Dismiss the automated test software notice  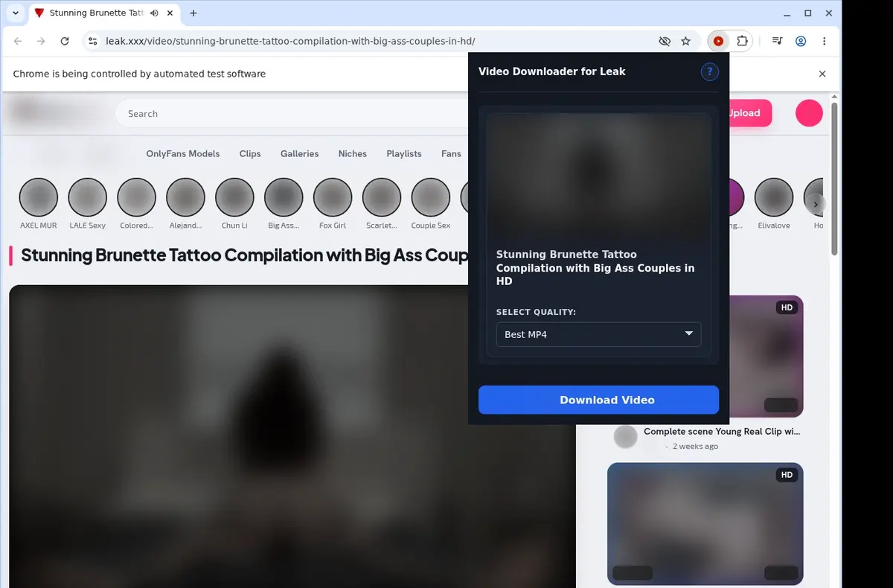[822, 74]
